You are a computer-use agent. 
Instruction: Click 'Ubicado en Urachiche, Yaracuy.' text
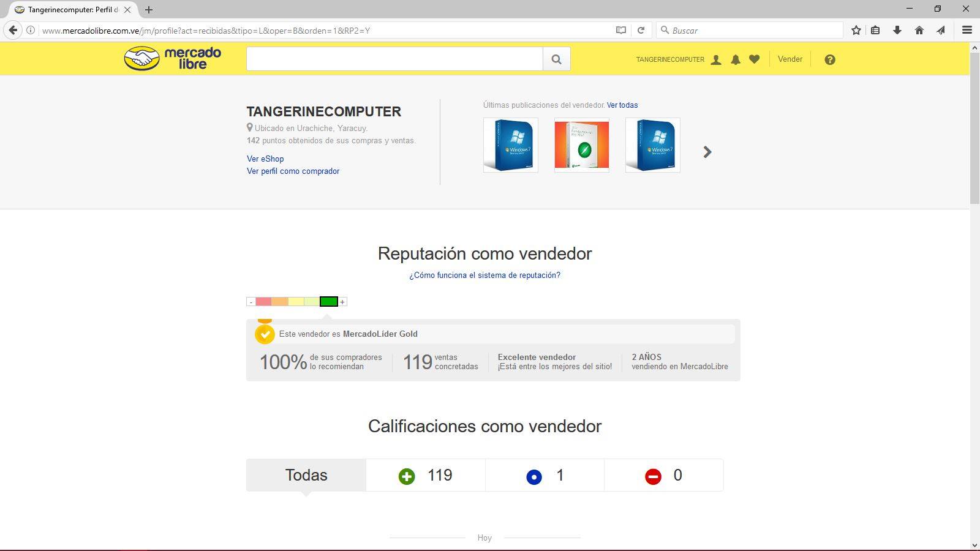click(311, 129)
